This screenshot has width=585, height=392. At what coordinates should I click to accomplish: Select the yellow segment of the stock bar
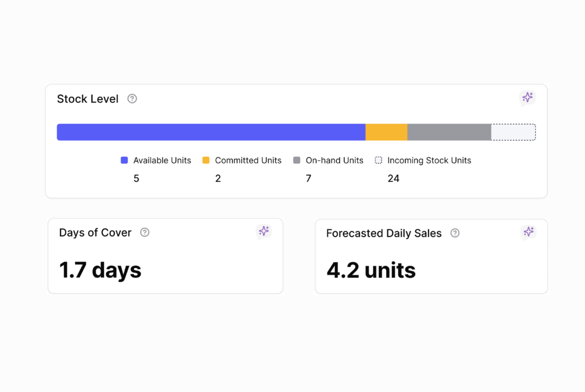(386, 132)
